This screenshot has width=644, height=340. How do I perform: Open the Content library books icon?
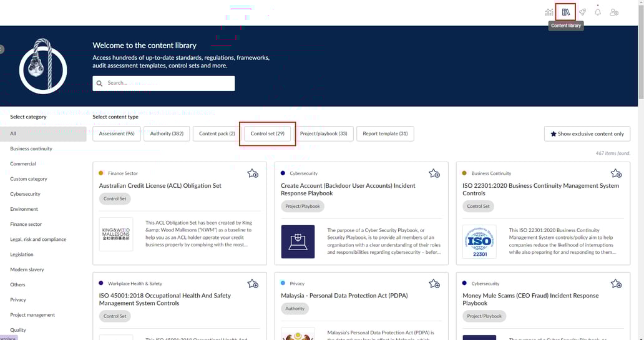tap(565, 12)
